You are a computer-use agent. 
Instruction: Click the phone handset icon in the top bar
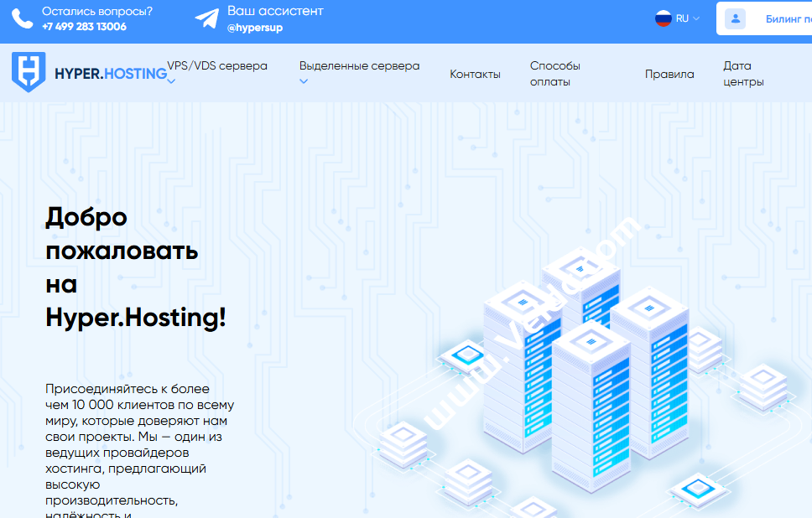(20, 17)
